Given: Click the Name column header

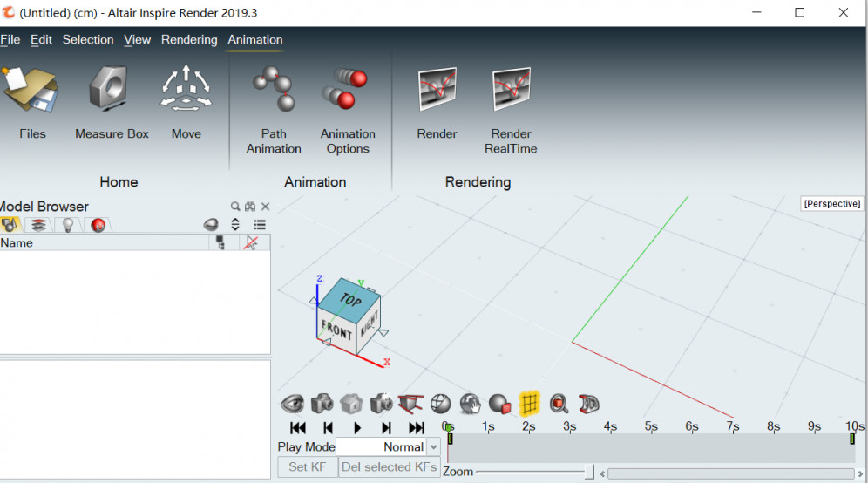Looking at the screenshot, I should 104,242.
